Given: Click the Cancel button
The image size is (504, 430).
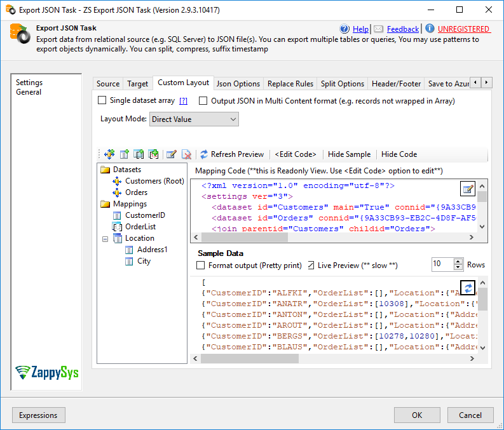Looking at the screenshot, I should point(470,415).
